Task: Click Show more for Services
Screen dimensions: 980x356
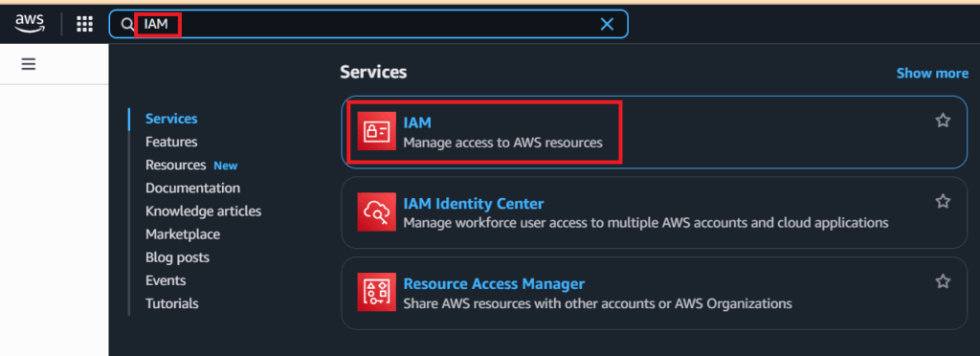Action: 932,73
